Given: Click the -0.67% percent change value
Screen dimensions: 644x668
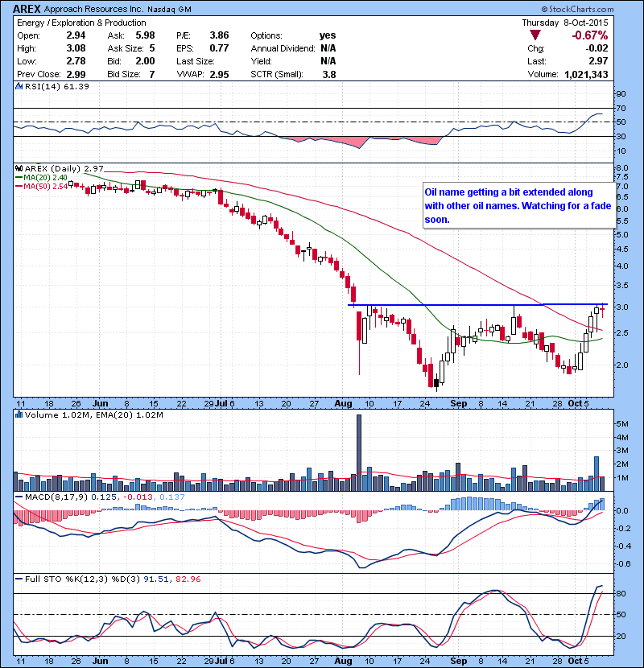Looking at the screenshot, I should point(590,35).
